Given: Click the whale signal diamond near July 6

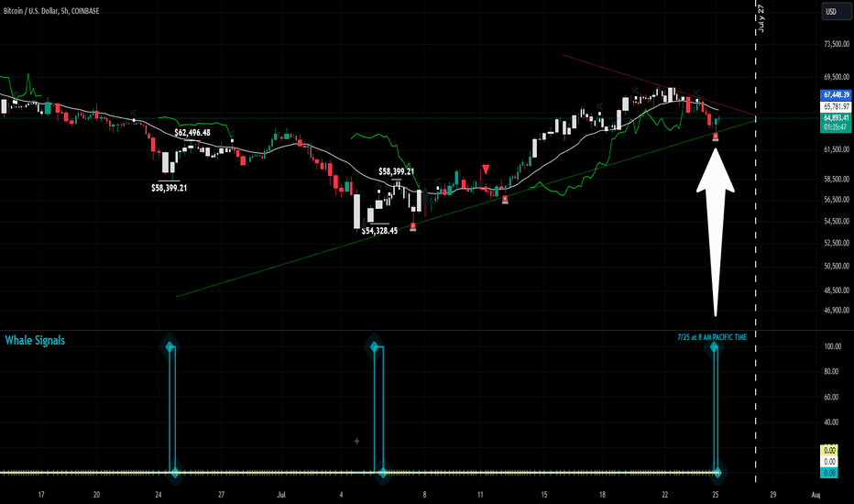Looking at the screenshot, I should tap(375, 346).
